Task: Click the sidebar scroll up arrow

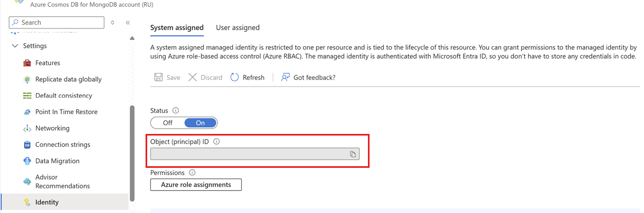Action: pos(132,38)
